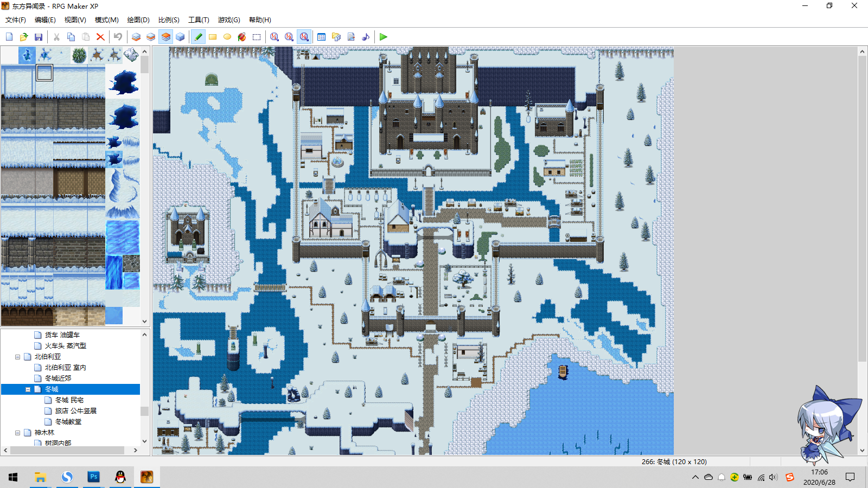Choose the dashed Select region tool
This screenshot has height=488, width=868.
[257, 37]
